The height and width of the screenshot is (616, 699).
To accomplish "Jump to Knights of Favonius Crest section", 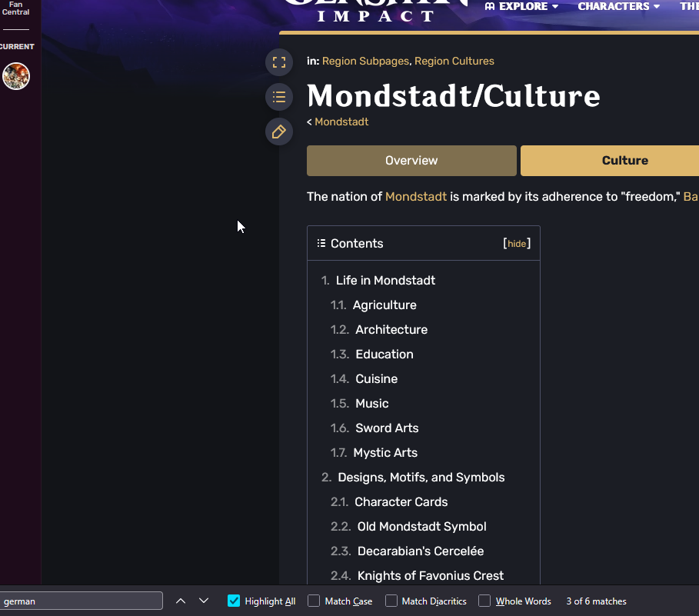I will [x=430, y=575].
